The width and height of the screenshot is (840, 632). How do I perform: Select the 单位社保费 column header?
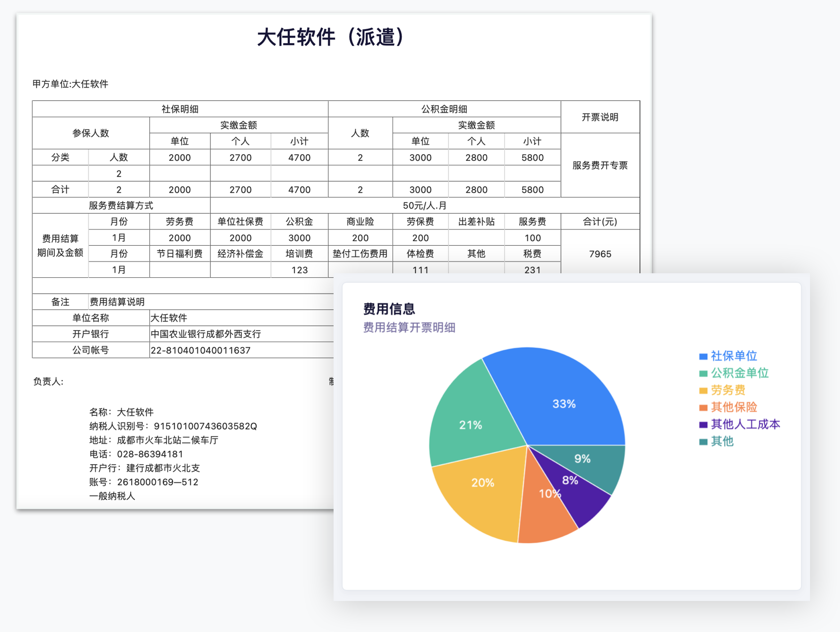tap(241, 221)
